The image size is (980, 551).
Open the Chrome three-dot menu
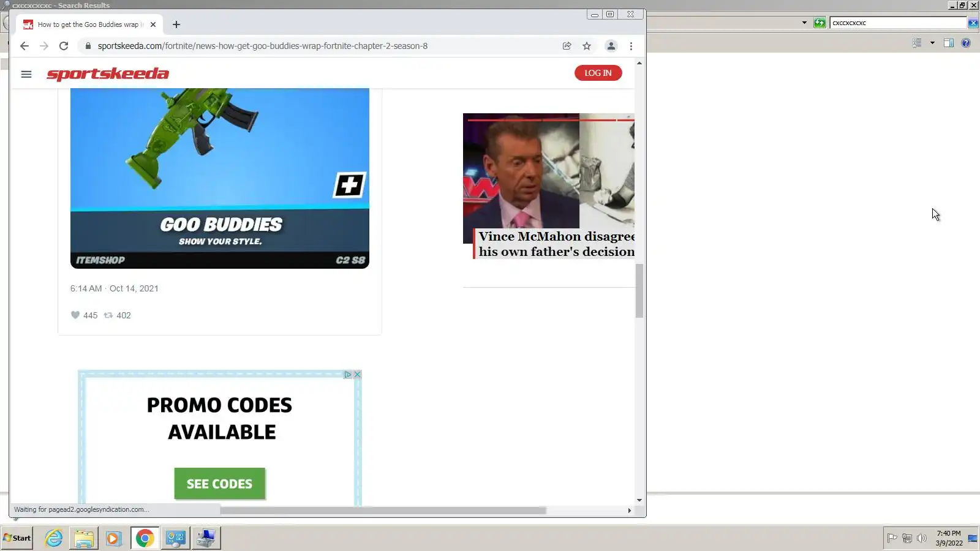[631, 46]
